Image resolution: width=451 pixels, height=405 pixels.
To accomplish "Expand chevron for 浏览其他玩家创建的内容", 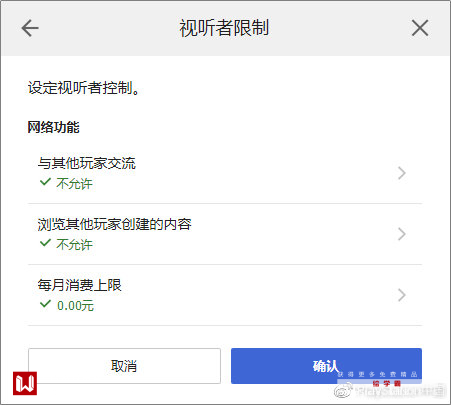I will coord(402,234).
